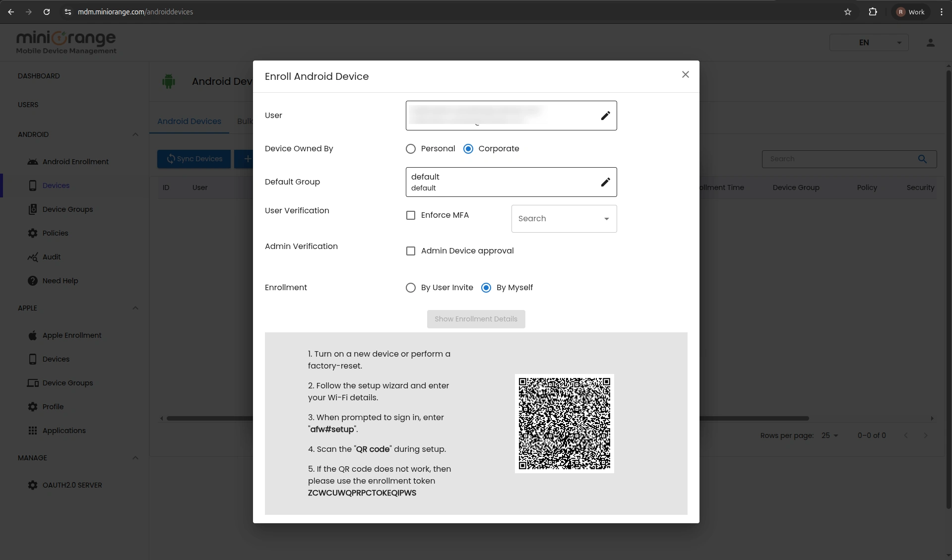Open the Policies page
The image size is (952, 560).
click(55, 233)
